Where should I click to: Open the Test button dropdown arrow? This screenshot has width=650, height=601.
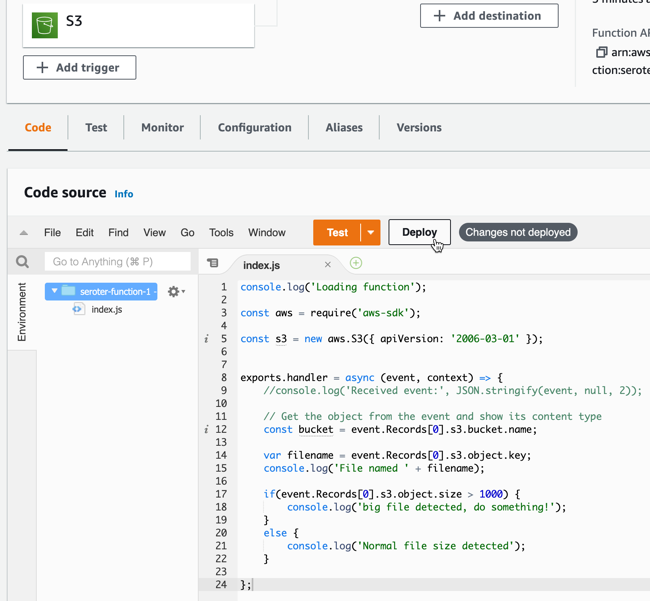[x=370, y=232]
